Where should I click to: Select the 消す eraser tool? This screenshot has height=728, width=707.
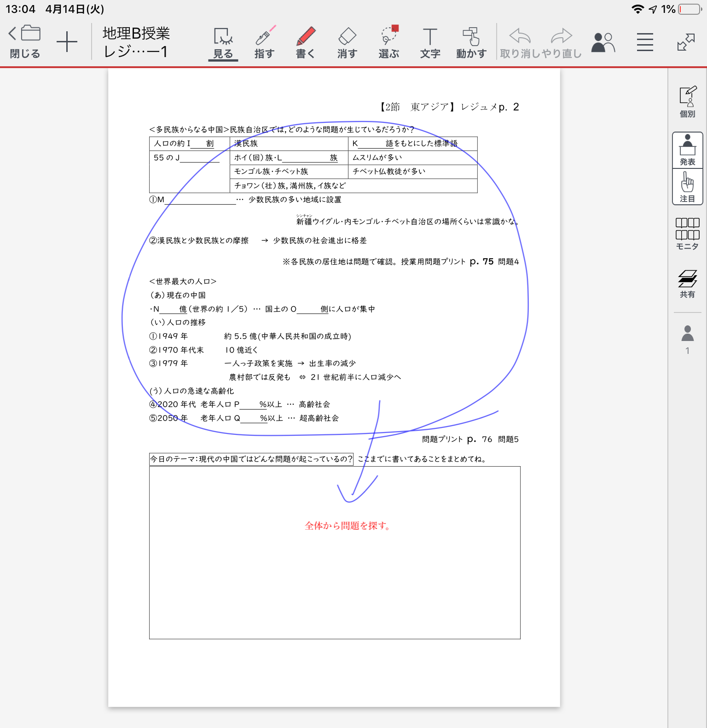pyautogui.click(x=347, y=42)
